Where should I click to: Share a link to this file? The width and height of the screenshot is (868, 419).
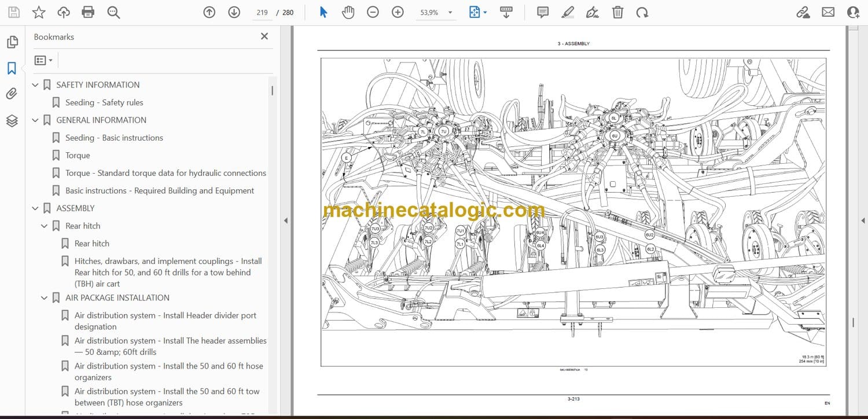click(803, 12)
